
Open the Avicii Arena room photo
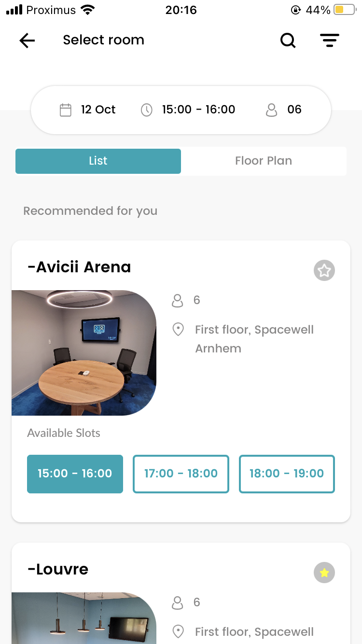point(84,353)
